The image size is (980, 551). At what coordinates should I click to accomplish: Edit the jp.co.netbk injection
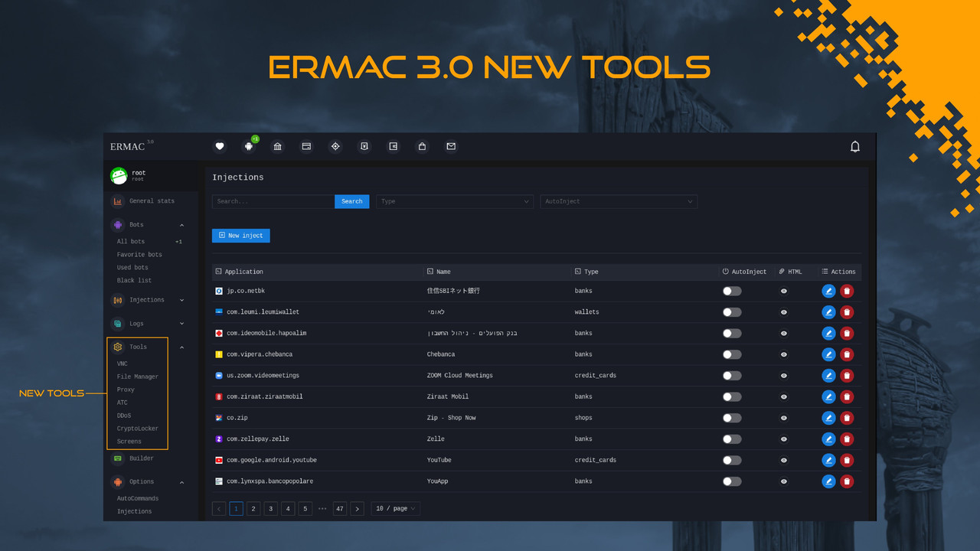828,291
